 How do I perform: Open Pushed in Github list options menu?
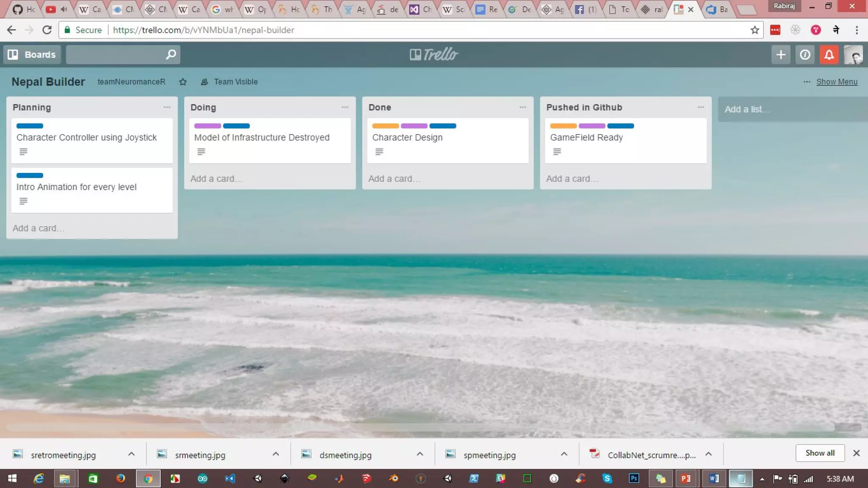tap(701, 107)
